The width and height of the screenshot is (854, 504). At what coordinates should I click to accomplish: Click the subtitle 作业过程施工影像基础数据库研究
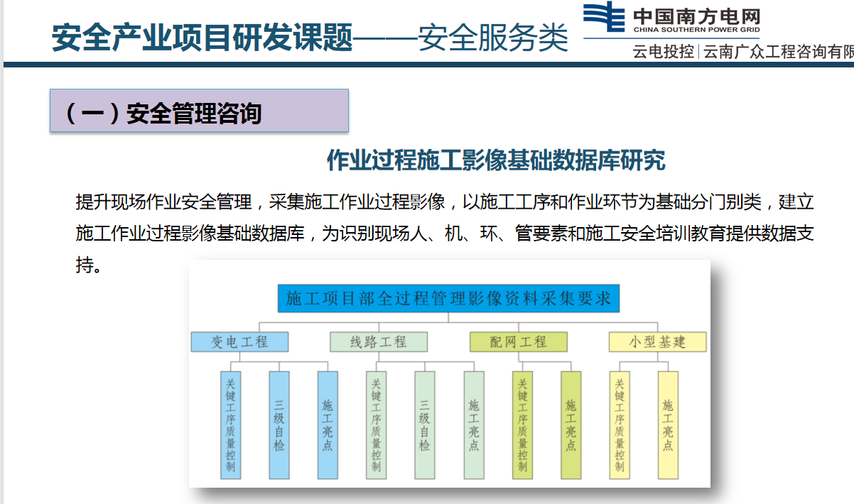coord(496,160)
